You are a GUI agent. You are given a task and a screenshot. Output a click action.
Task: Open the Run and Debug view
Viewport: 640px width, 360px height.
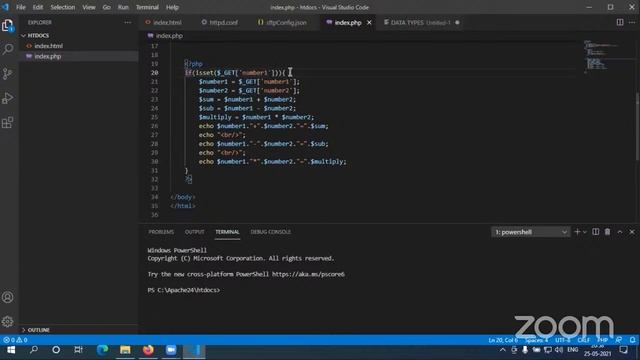(8, 98)
